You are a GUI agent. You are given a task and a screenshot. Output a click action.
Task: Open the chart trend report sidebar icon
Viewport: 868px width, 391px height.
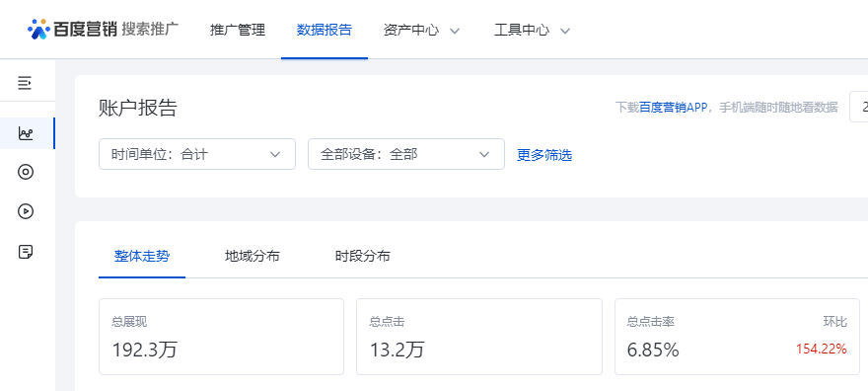click(26, 133)
